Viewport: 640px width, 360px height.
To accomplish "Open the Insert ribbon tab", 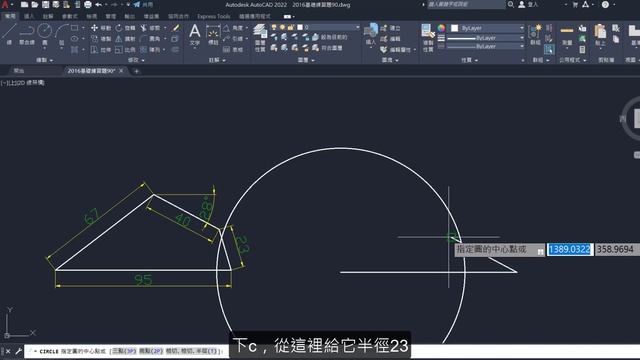I will coord(29,16).
